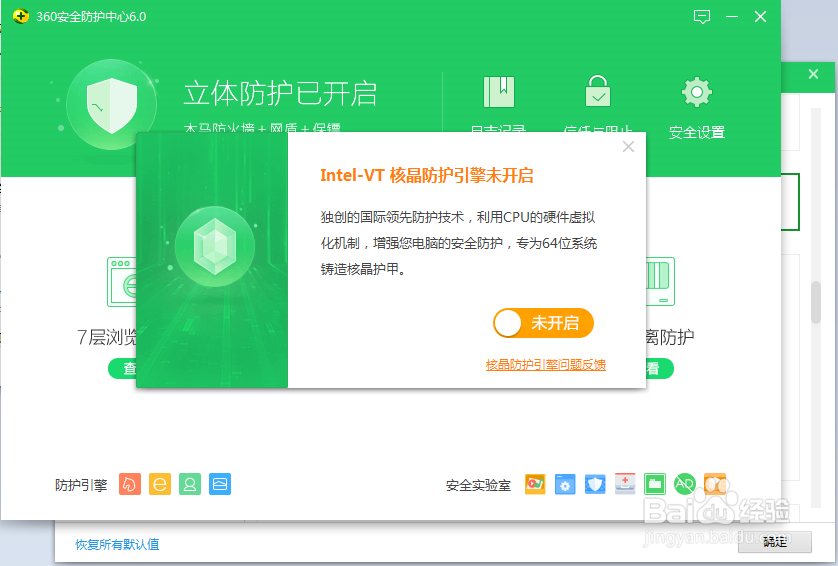Open the trust and block lock icon
The height and width of the screenshot is (566, 838).
click(x=598, y=91)
